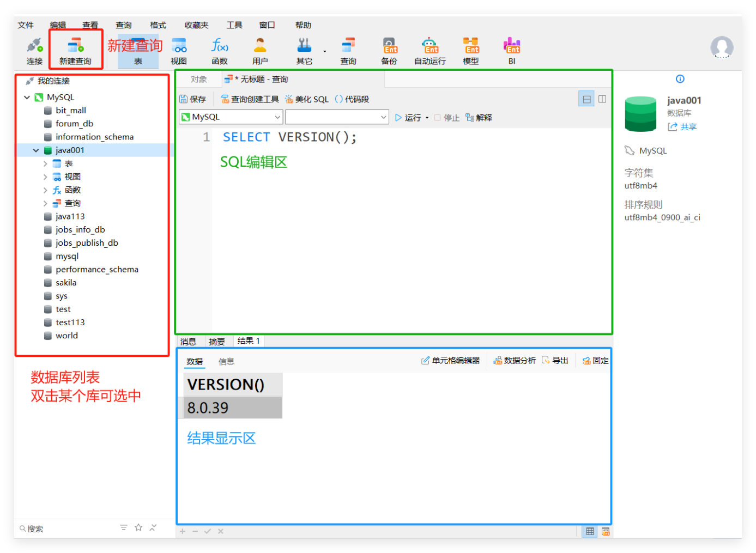
Task: Open the 备份 (Backup) toolbar icon
Action: [x=389, y=50]
